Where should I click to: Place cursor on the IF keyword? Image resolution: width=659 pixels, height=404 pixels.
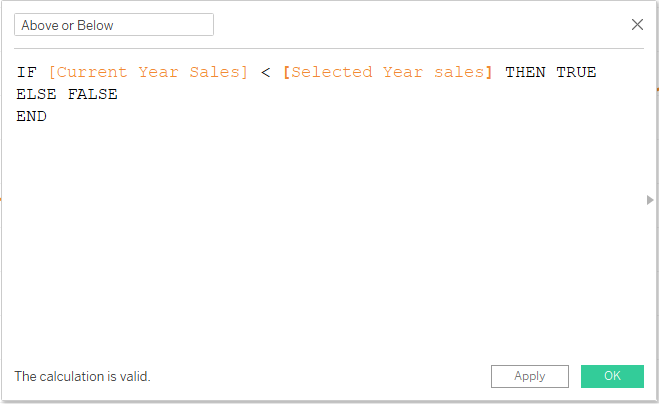click(26, 72)
